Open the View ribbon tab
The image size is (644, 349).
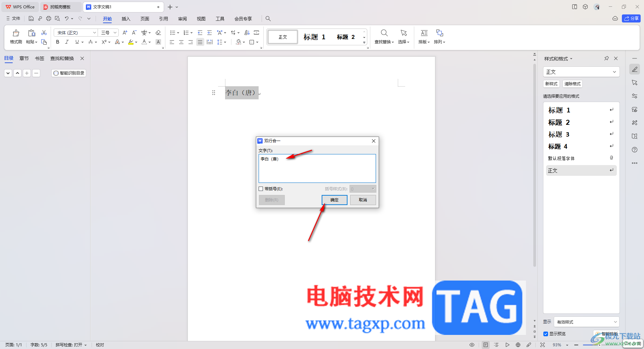[x=201, y=19]
